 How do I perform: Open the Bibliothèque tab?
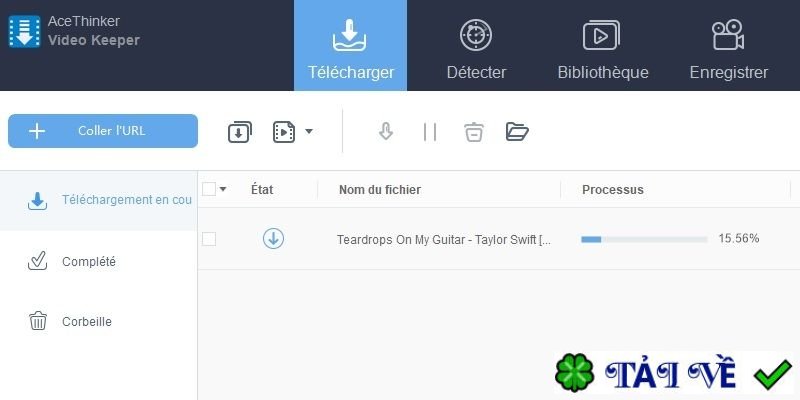coord(603,45)
